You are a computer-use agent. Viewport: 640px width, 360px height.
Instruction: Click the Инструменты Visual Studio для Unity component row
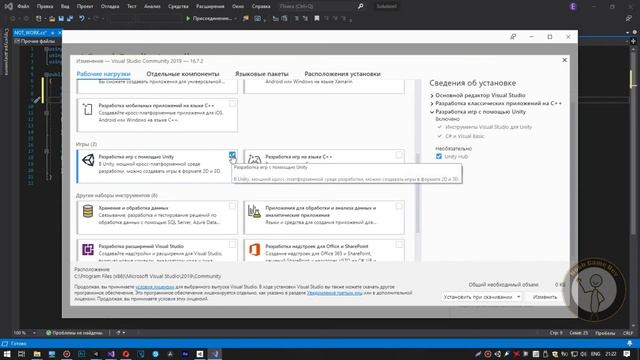pyautogui.click(x=485, y=127)
